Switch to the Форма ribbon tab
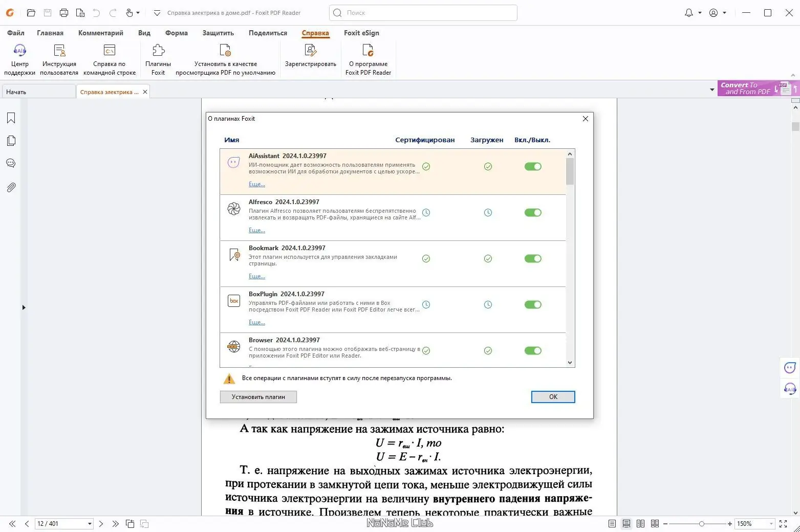Screen dimensions: 800x532 pyautogui.click(x=177, y=33)
